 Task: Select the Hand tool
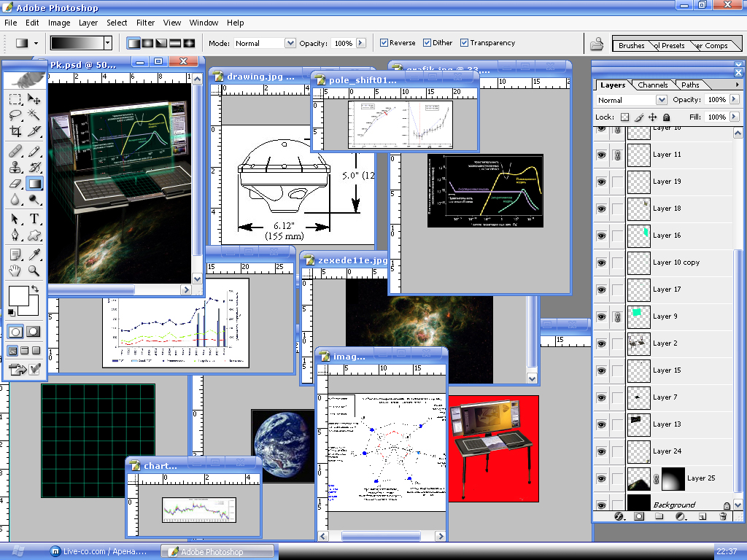pyautogui.click(x=15, y=271)
